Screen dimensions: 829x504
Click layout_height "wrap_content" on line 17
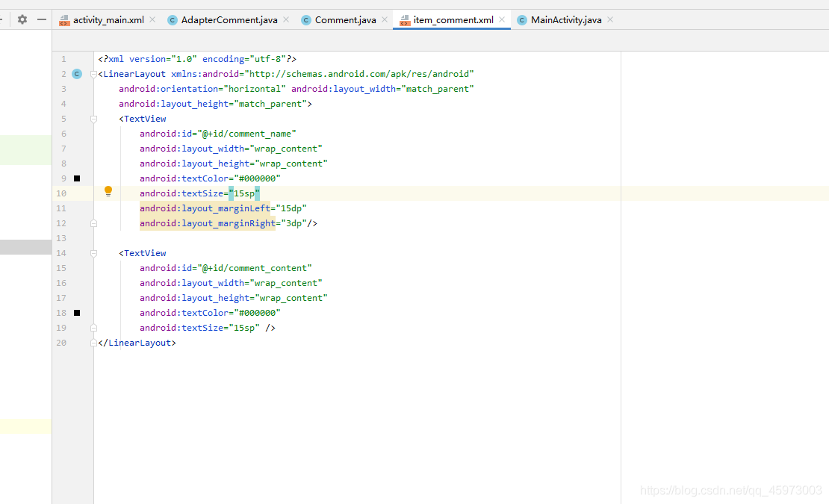291,298
